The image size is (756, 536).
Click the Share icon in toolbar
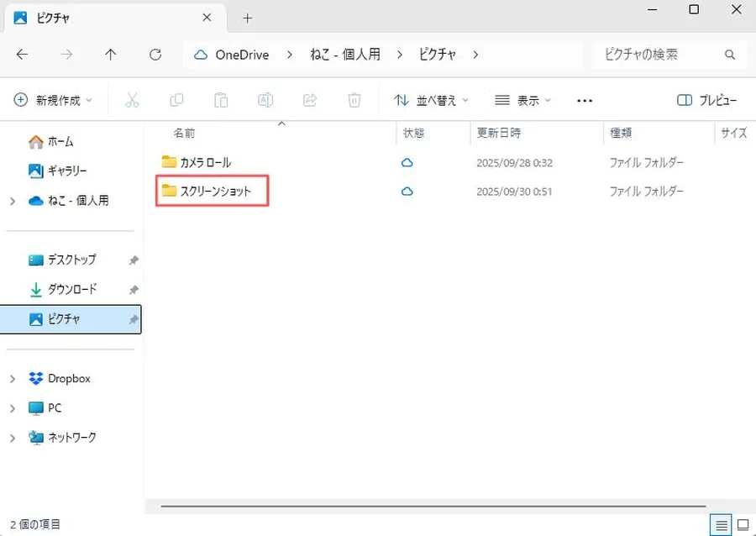(310, 100)
